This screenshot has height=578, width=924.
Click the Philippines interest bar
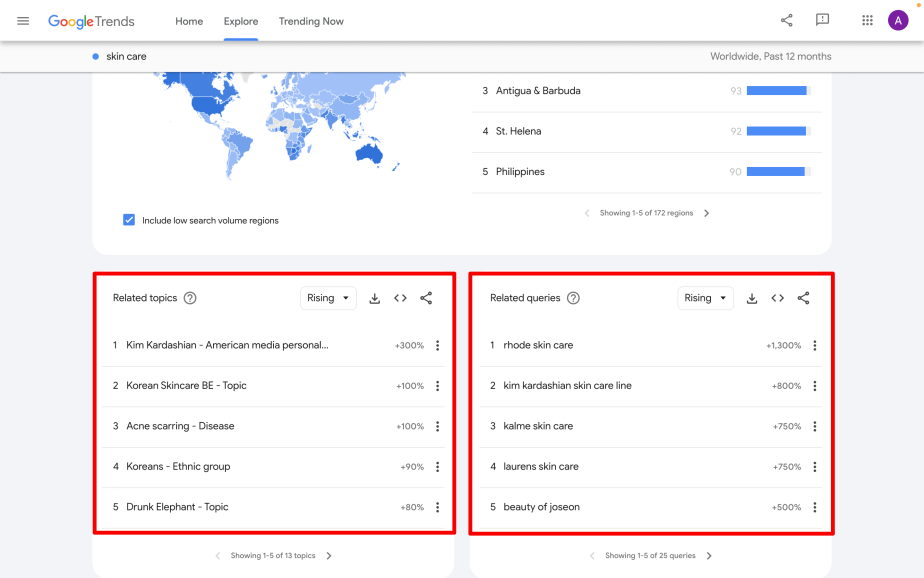click(778, 171)
